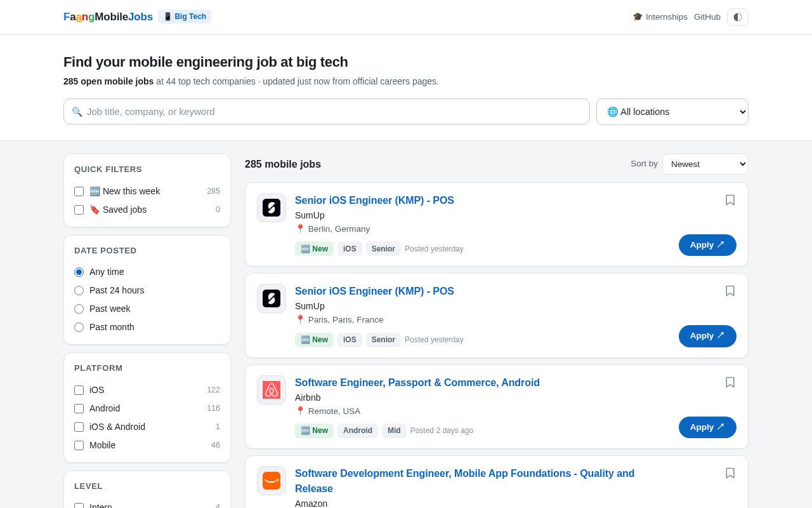812x508 pixels.
Task: Click the SumUp logo on the Berlin job
Action: 272,208
